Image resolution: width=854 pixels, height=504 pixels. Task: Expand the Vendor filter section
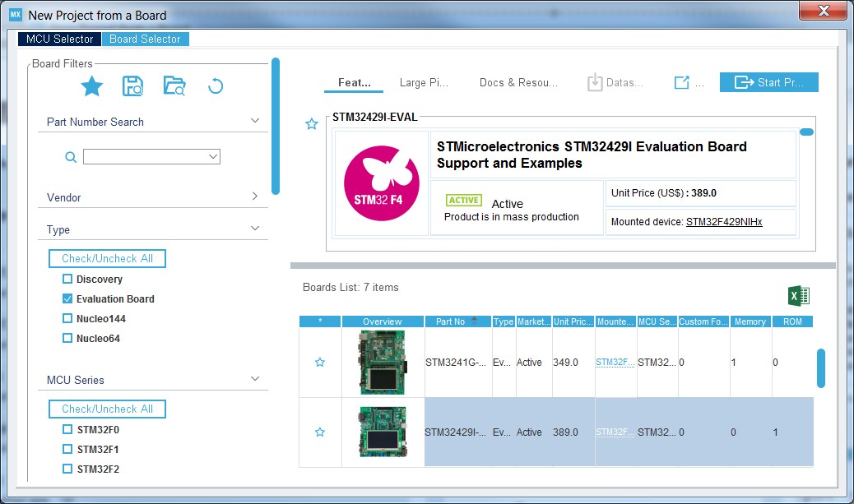click(255, 196)
